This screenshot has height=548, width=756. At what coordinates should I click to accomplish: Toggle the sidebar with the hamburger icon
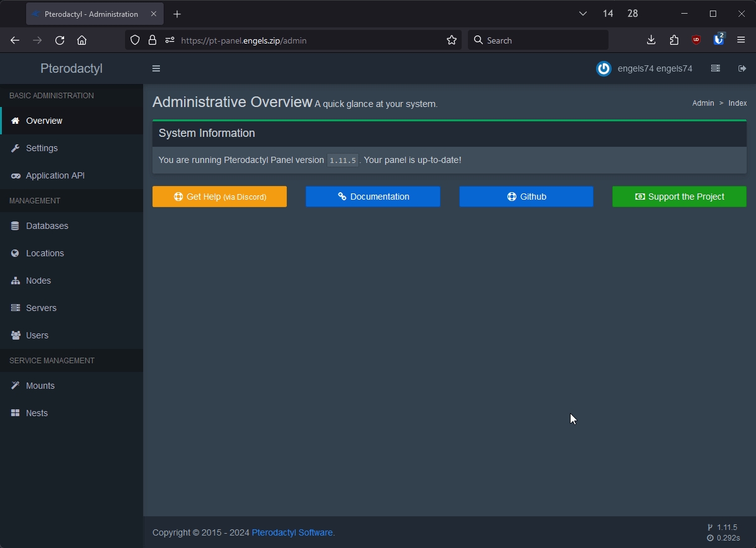click(156, 68)
